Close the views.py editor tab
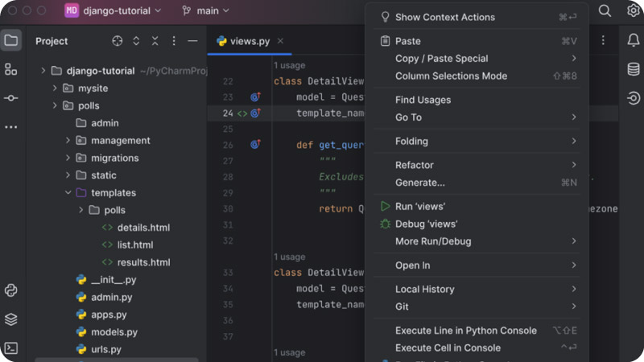 click(280, 41)
